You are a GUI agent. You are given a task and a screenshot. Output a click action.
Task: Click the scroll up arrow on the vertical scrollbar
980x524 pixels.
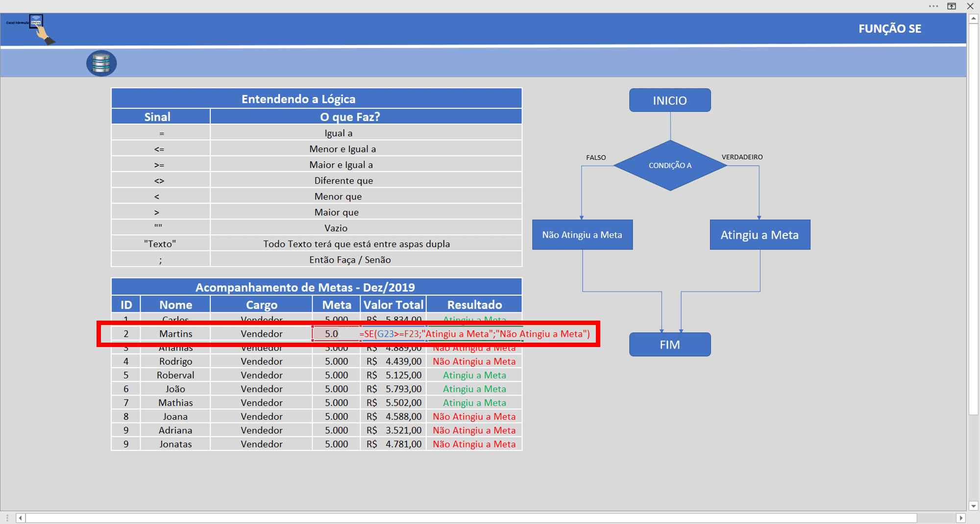coord(974,18)
